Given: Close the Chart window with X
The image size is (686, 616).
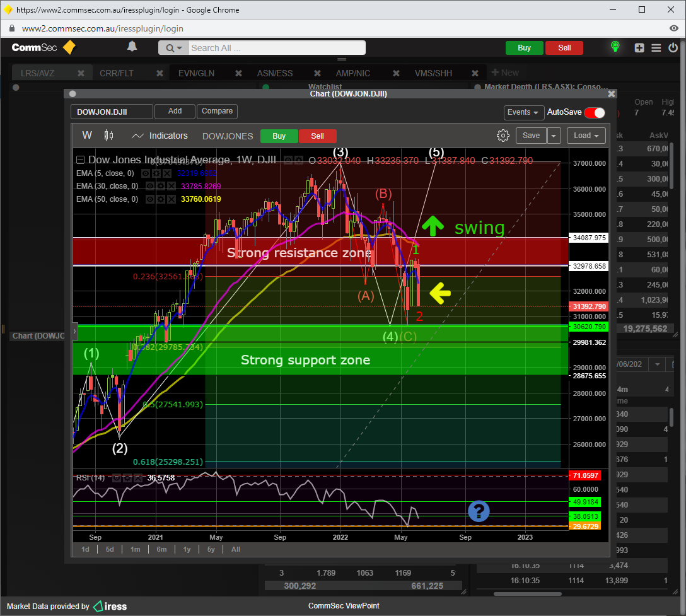Looking at the screenshot, I should point(611,93).
